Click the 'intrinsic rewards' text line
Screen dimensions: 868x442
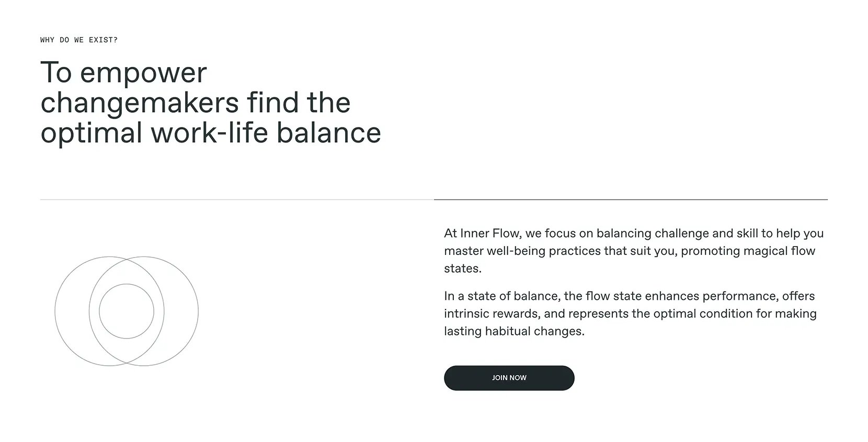[630, 313]
